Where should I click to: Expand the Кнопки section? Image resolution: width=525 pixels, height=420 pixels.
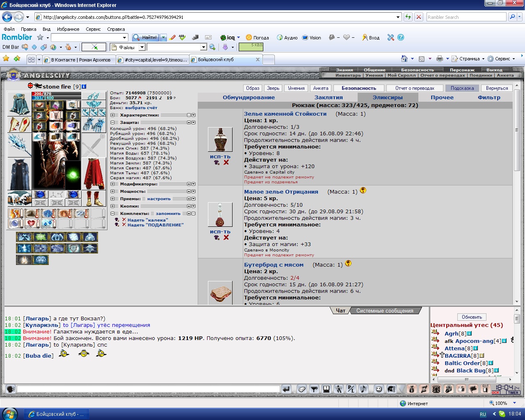112,206
